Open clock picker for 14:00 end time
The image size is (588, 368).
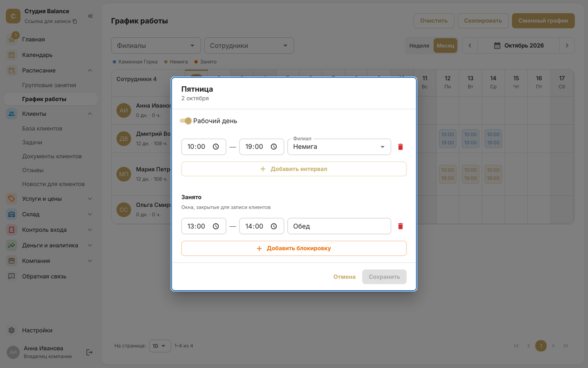coord(274,226)
